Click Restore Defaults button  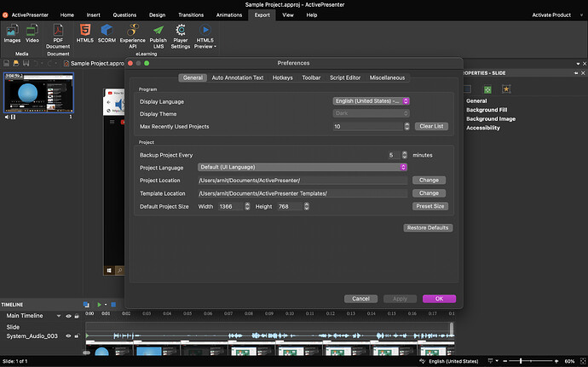428,228
